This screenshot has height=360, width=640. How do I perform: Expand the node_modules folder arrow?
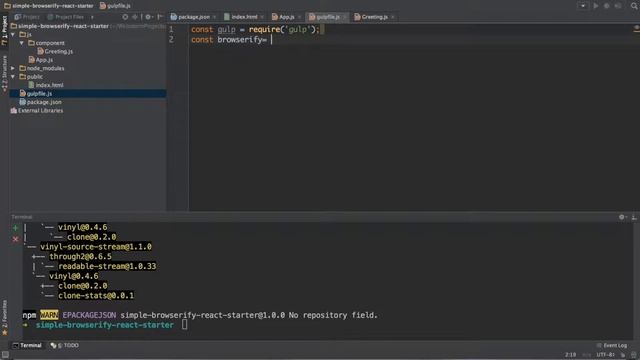point(13,68)
